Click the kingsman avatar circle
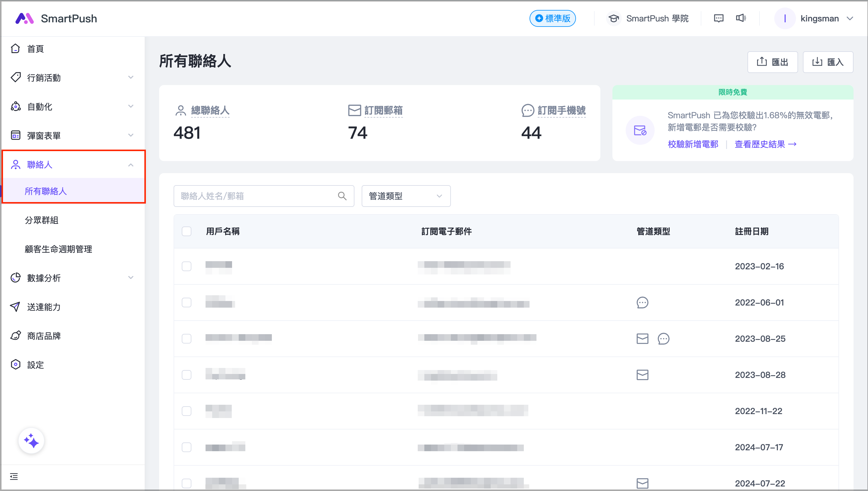This screenshot has width=868, height=491. click(785, 18)
